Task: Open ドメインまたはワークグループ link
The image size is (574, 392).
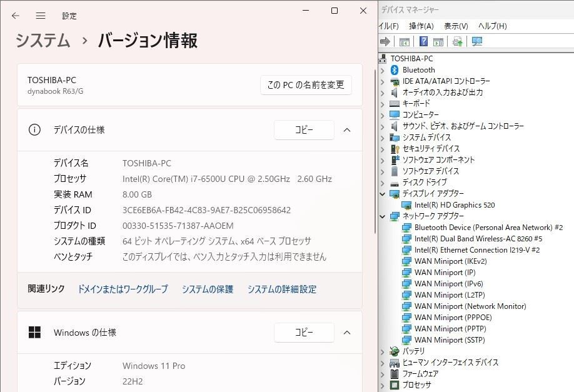Action: 123,289
